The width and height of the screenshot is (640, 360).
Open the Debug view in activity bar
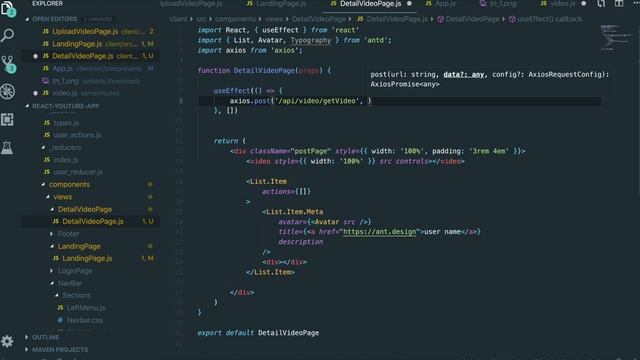coord(7,91)
